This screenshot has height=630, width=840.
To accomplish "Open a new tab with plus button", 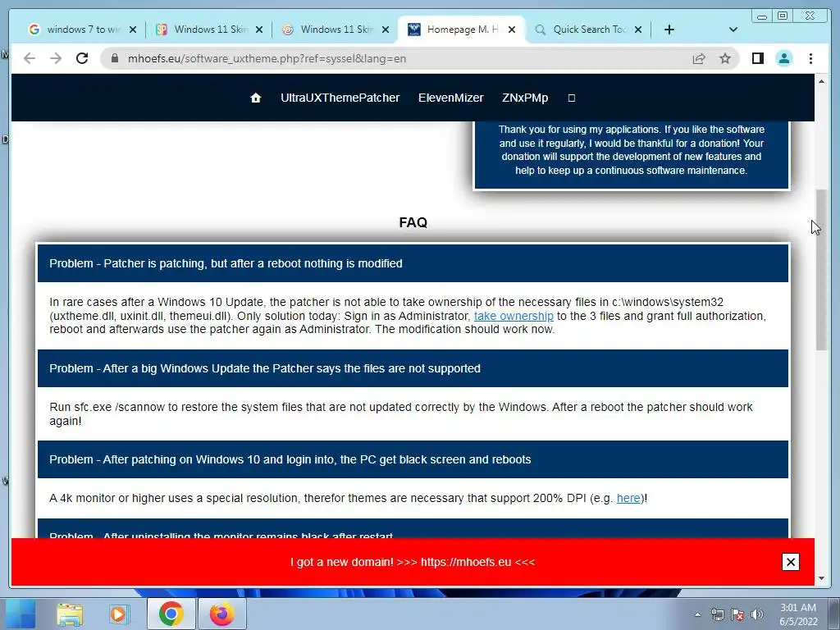I will (x=669, y=30).
